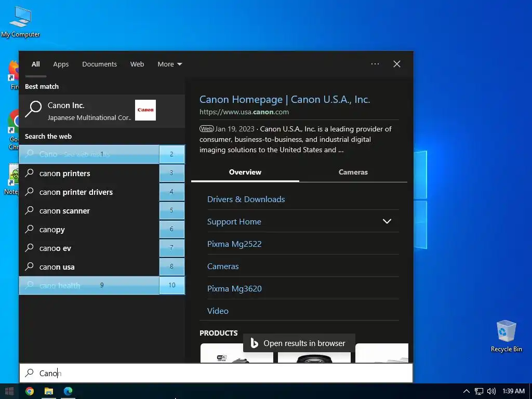The image size is (532, 399).
Task: Open File Explorer from the taskbar
Action: [49, 391]
